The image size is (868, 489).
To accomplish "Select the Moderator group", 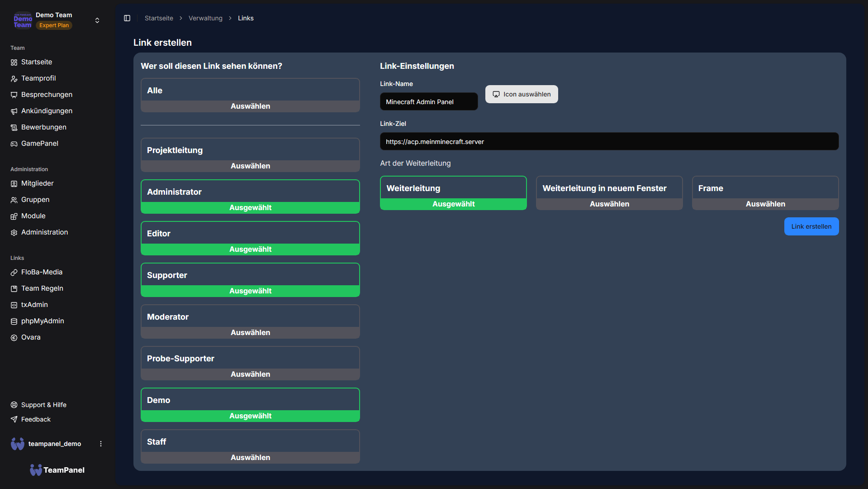I will click(250, 321).
